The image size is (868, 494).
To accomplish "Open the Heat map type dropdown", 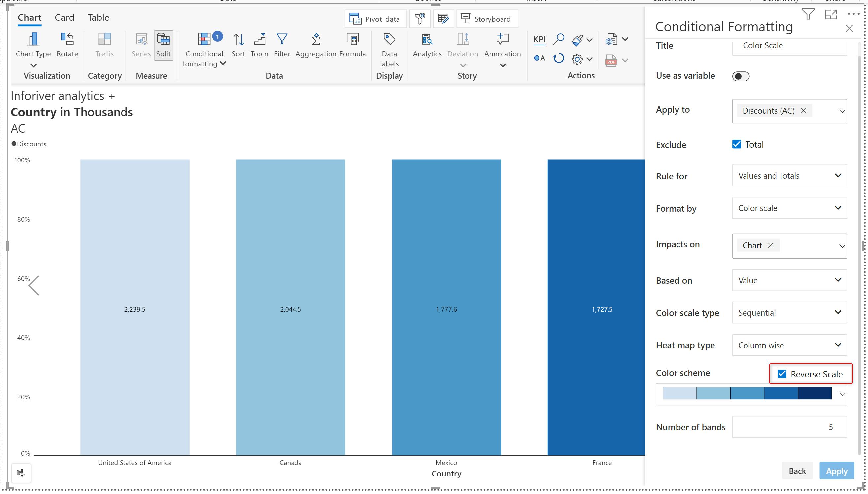I will tap(789, 345).
